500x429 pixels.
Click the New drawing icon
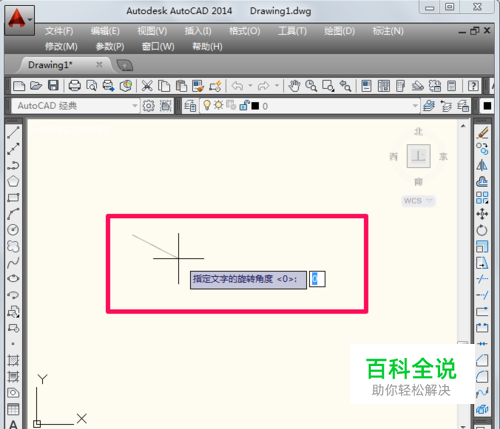click(19, 86)
